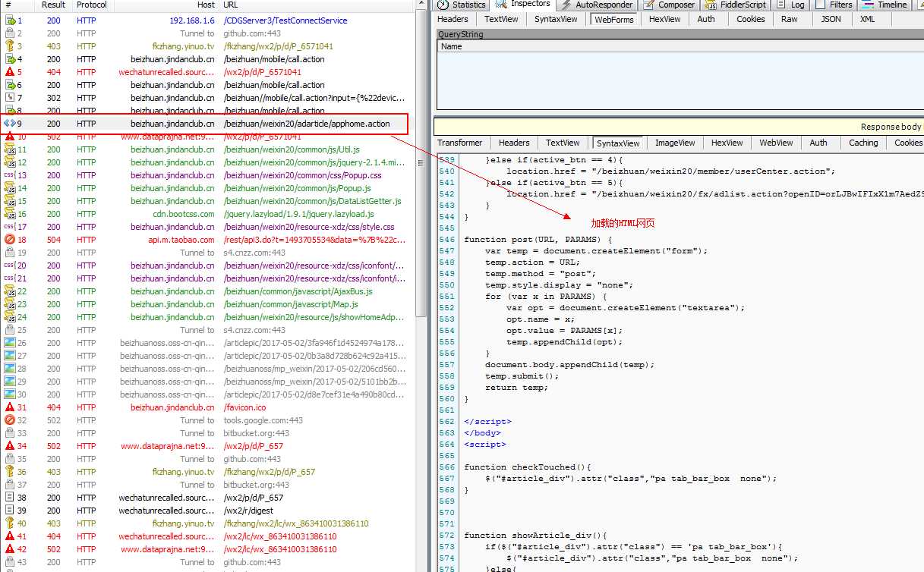
Task: Click the lock icon of session 2 github tunnel
Action: (10, 33)
